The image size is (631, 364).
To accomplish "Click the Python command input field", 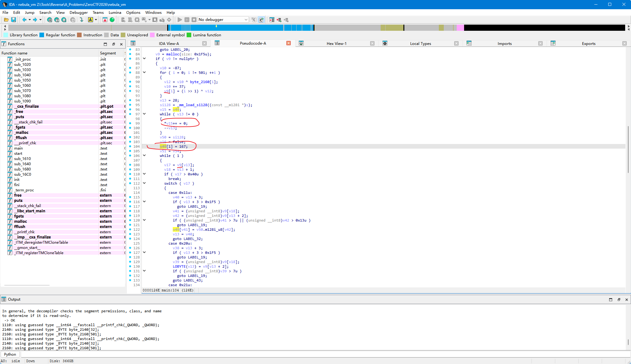I will pyautogui.click(x=323, y=354).
